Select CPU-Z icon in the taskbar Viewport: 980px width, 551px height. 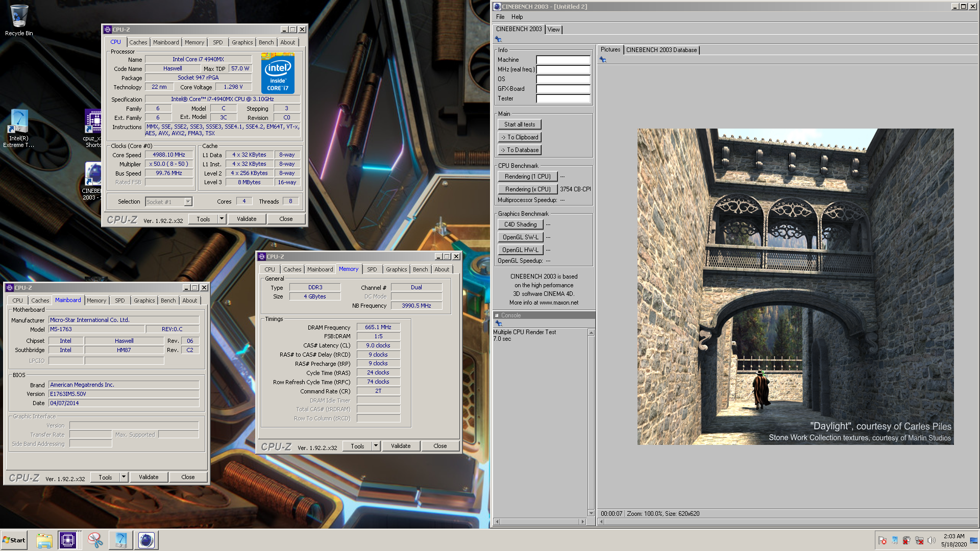coord(67,540)
